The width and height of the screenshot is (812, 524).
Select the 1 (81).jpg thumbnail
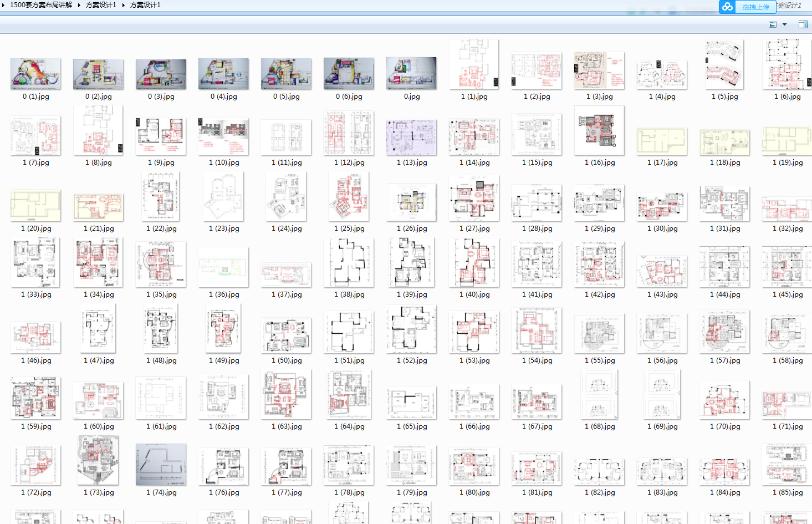tap(537, 469)
